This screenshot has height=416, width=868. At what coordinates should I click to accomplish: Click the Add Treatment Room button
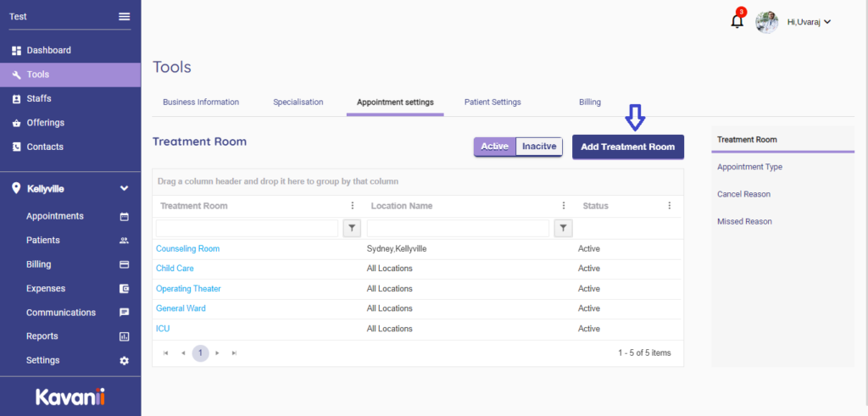[627, 147]
